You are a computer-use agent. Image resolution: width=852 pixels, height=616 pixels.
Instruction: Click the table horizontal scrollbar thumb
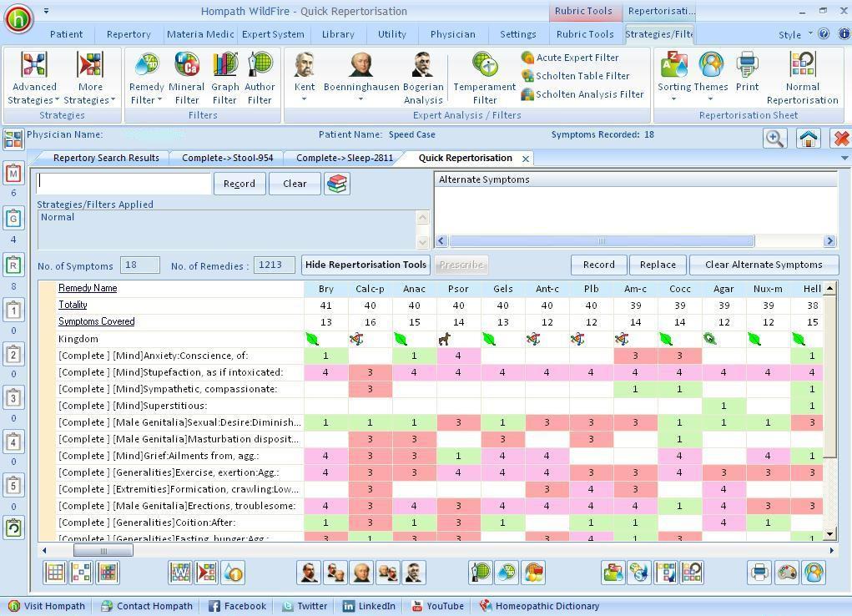(103, 551)
